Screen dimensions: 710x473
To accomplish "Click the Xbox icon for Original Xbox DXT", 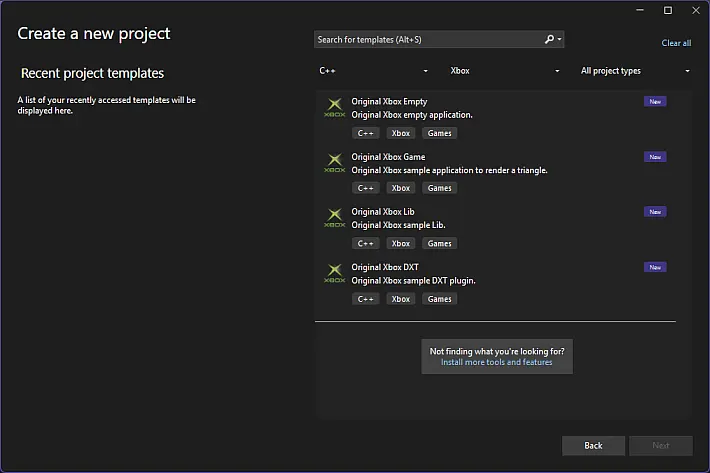I will (x=335, y=273).
